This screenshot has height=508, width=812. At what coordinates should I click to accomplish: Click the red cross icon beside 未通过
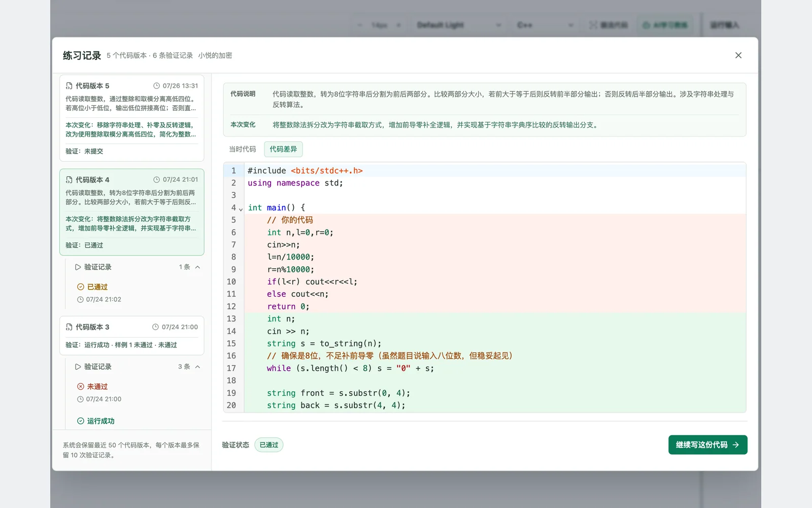point(80,387)
